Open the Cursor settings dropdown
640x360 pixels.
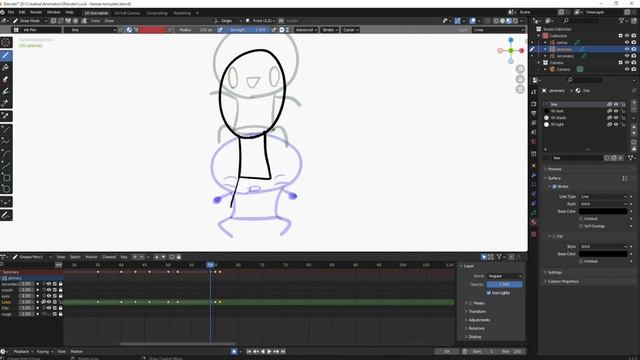[x=350, y=30]
